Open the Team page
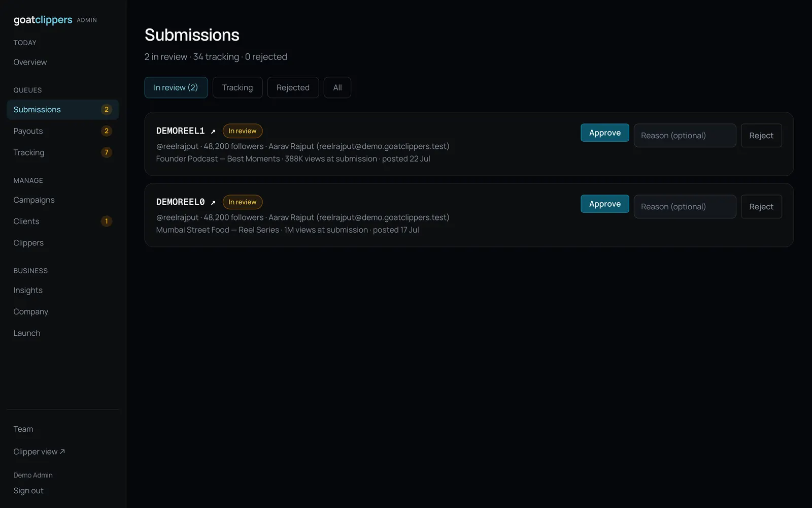This screenshot has width=812, height=508. 63,429
